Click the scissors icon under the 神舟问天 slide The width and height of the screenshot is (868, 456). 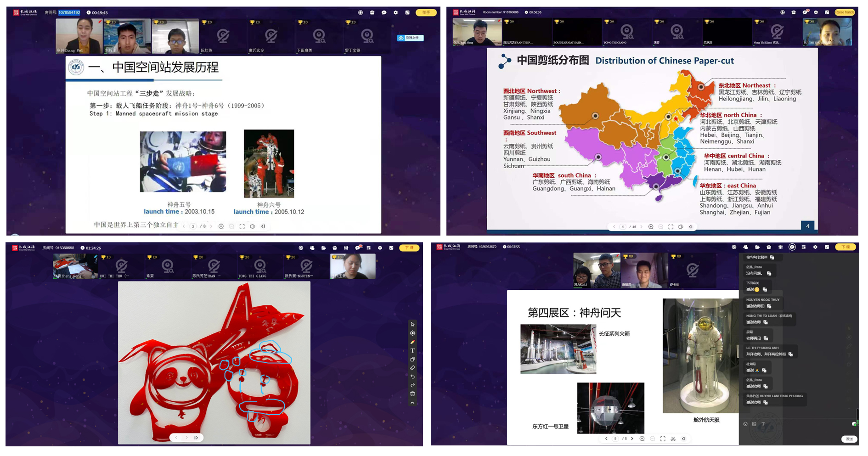673,439
